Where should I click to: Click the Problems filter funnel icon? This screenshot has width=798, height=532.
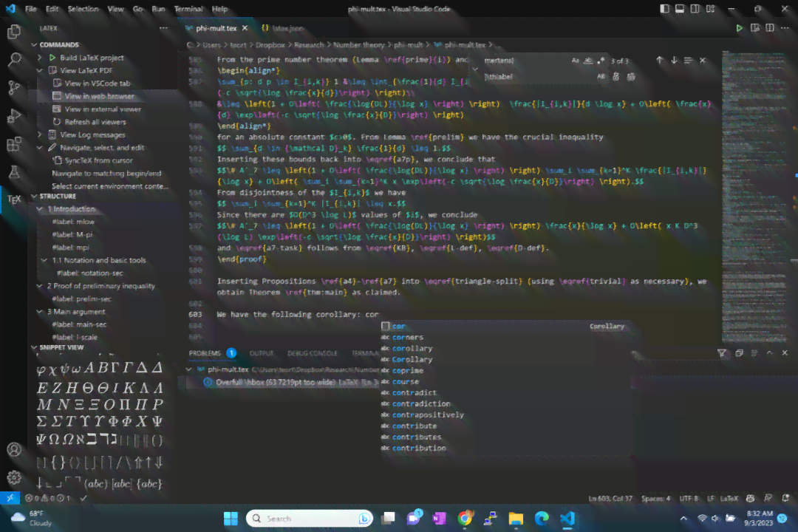point(722,352)
